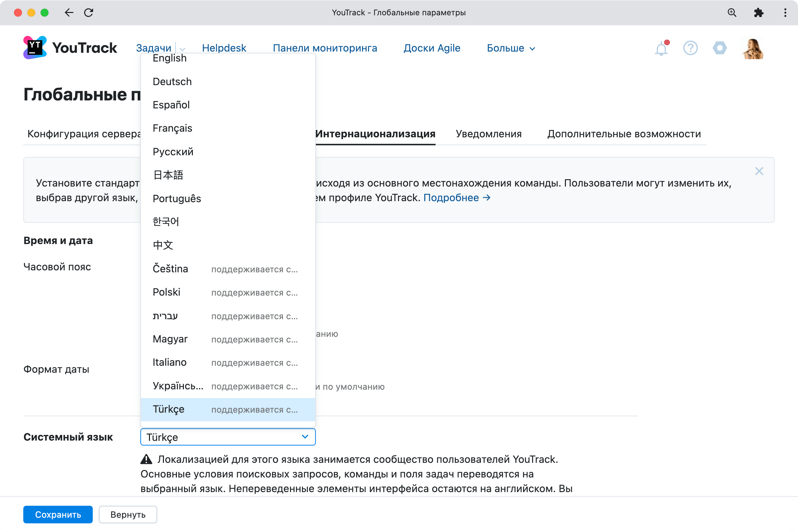The width and height of the screenshot is (798, 532).
Task: Click the Сохранить button
Action: click(58, 514)
